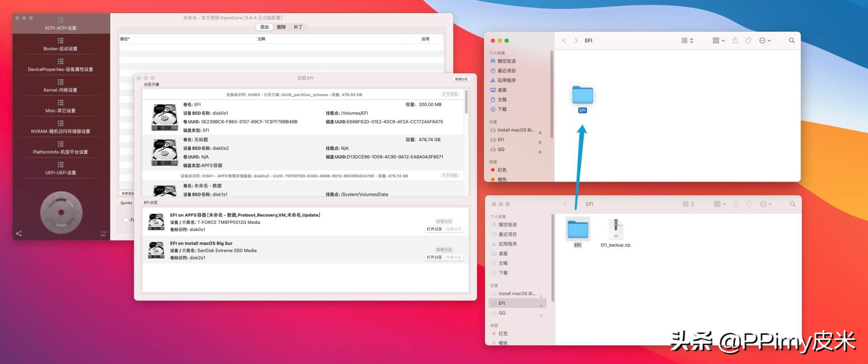Click 卸载分区 for disk0s1 EFI partition
The image size is (868, 364).
444,222
